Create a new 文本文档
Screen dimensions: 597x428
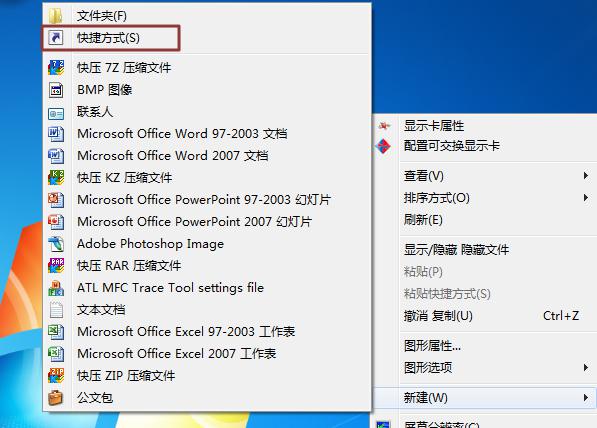pos(207,310)
